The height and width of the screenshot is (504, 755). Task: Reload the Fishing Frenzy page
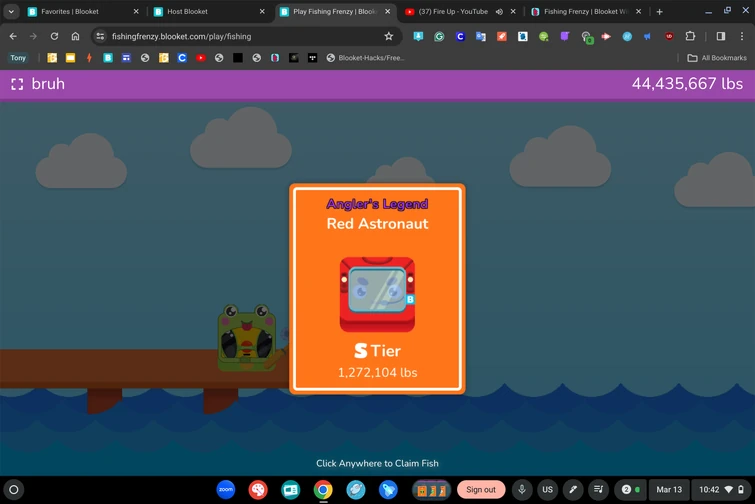tap(54, 36)
